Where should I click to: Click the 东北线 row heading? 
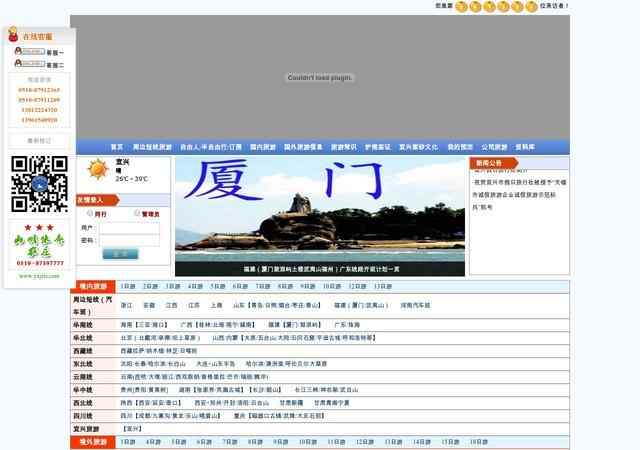point(83,364)
